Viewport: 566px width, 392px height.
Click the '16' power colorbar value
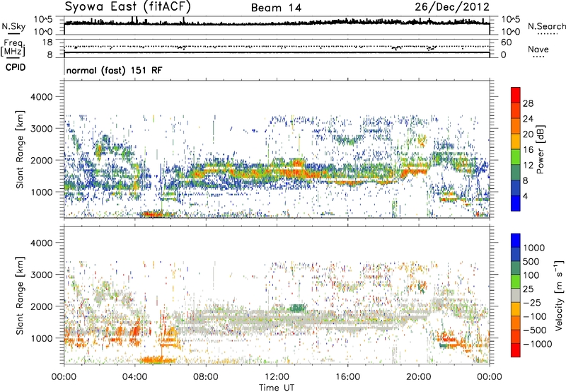coord(528,150)
